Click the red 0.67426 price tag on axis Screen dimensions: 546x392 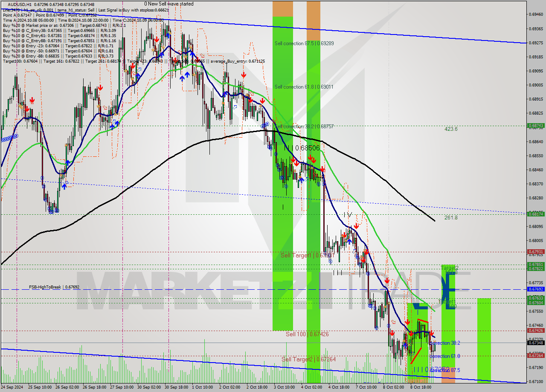point(536,330)
